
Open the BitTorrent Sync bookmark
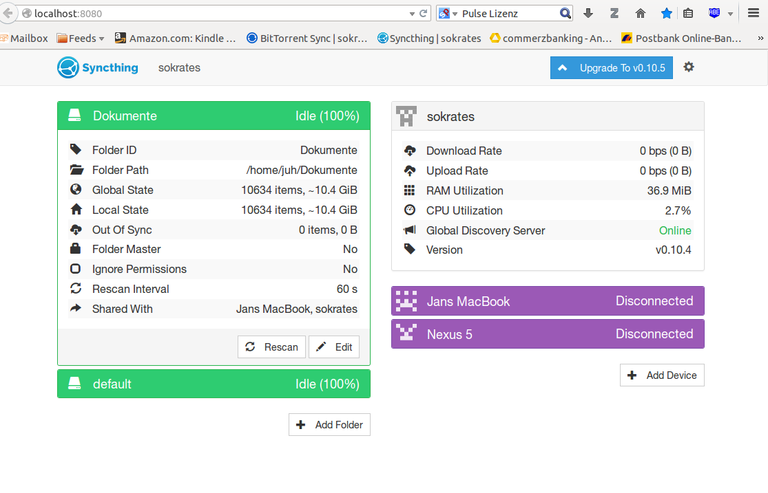(x=307, y=38)
